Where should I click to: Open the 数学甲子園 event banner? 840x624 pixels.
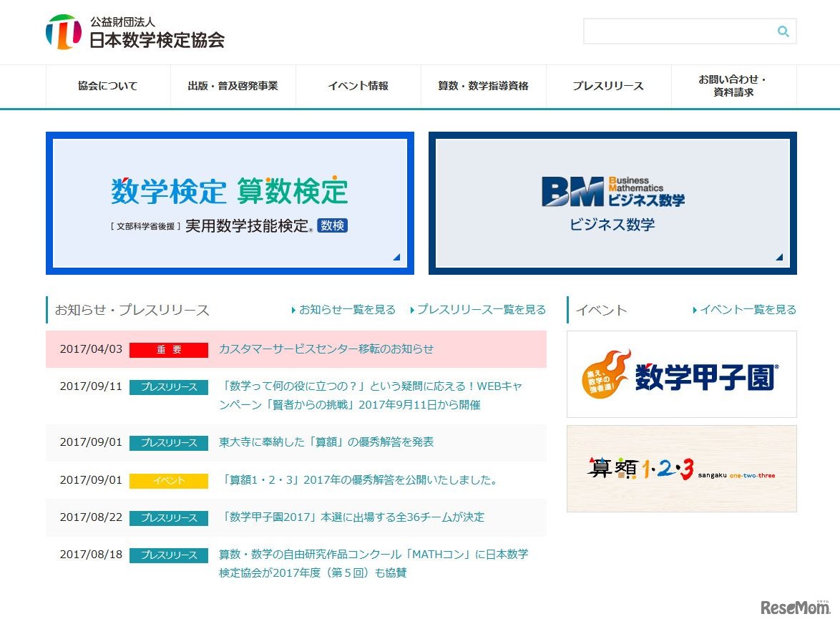click(681, 374)
